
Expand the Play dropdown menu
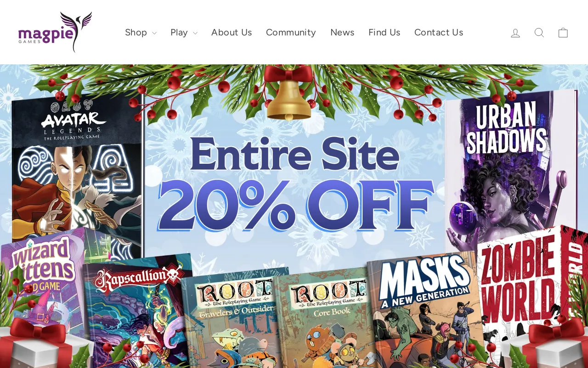click(184, 32)
